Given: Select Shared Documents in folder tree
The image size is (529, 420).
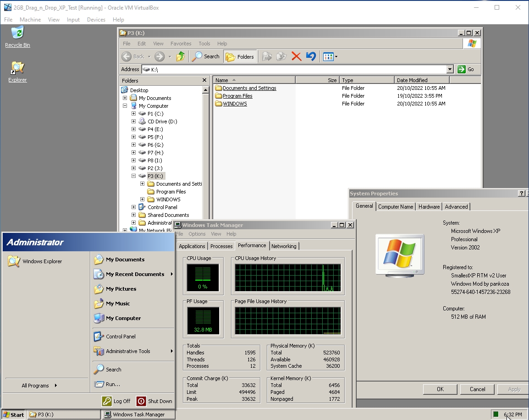Looking at the screenshot, I should point(168,215).
